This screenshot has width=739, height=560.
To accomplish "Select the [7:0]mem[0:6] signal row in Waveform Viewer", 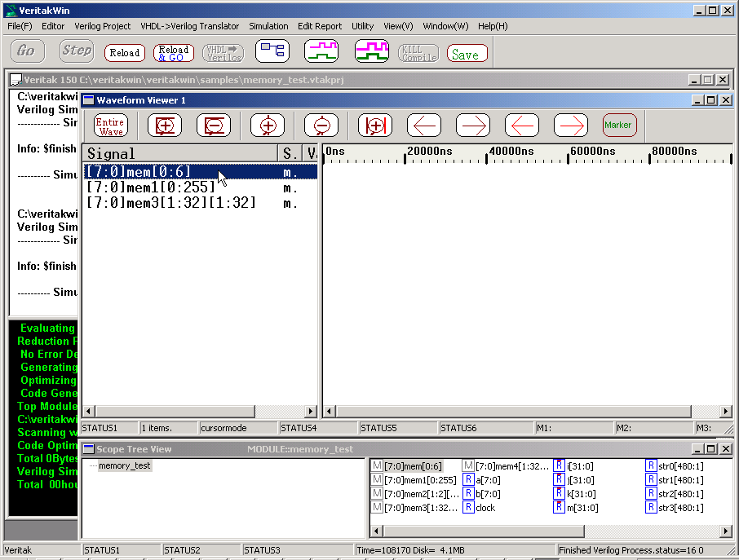I will pyautogui.click(x=201, y=172).
